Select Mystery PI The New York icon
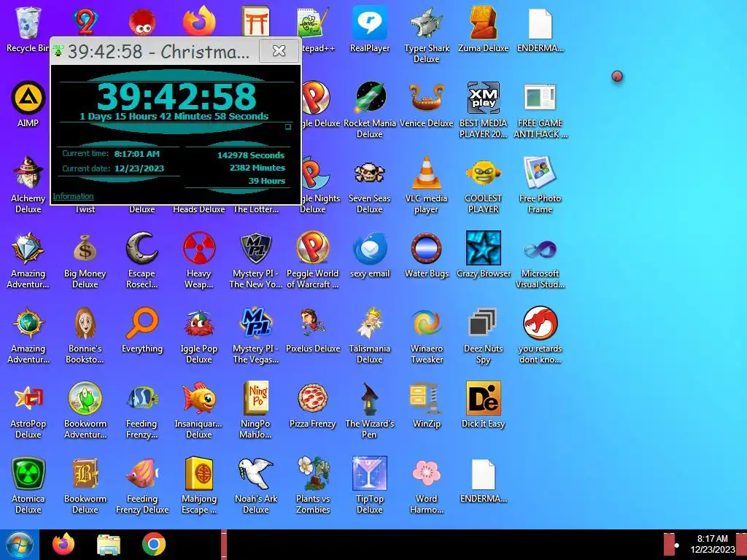Image resolution: width=747 pixels, height=560 pixels. pyautogui.click(x=256, y=248)
